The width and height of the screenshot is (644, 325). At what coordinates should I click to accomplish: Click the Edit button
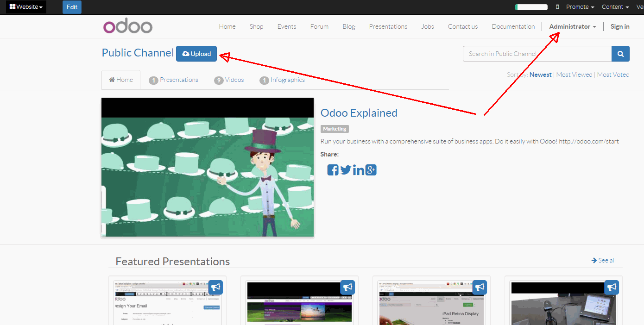click(x=72, y=7)
